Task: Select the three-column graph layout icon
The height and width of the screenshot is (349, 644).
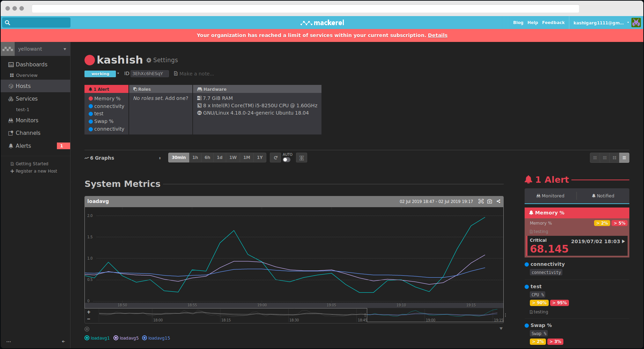Action: click(x=605, y=158)
